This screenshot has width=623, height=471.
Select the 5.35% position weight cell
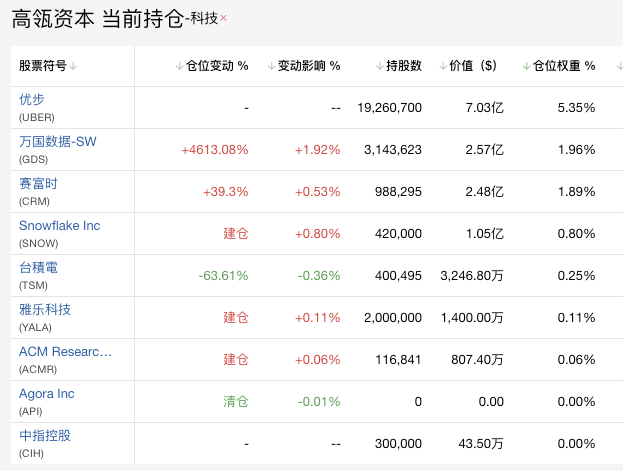[576, 108]
